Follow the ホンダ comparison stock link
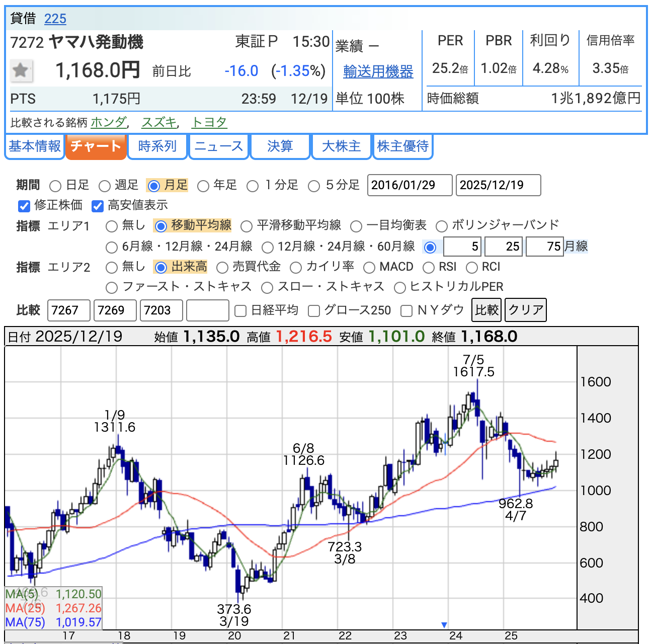652x644 pixels. tap(109, 122)
